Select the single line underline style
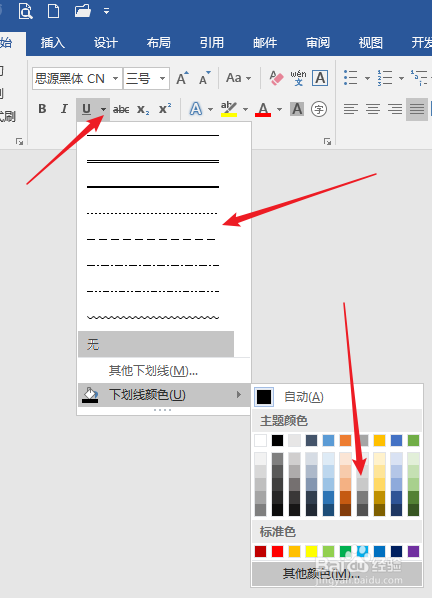Viewport: 432px width, 598px height. 153,135
